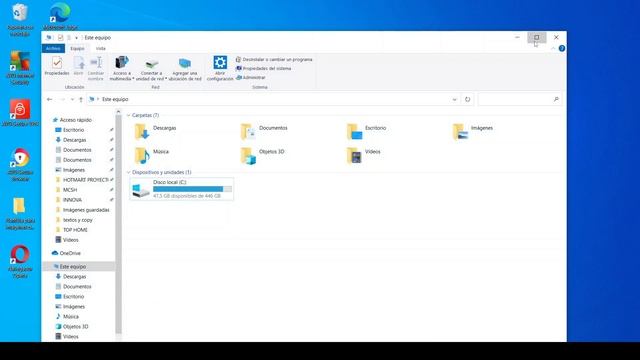
Task: Open Descargas under Este equipo in the sidebar
Action: click(74, 277)
